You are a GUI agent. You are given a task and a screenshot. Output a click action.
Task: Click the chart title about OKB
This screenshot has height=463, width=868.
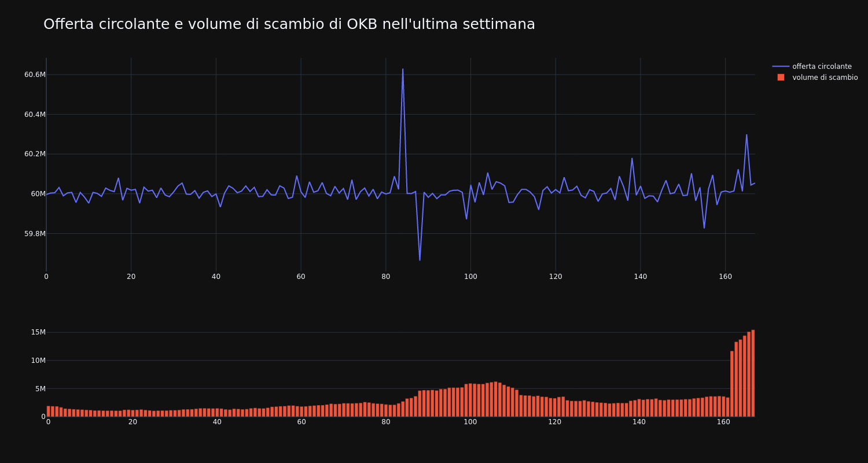[289, 24]
